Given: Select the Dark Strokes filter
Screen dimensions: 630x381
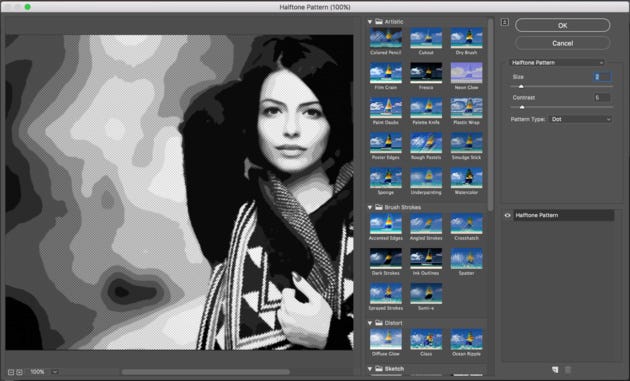Looking at the screenshot, I should pyautogui.click(x=386, y=258).
